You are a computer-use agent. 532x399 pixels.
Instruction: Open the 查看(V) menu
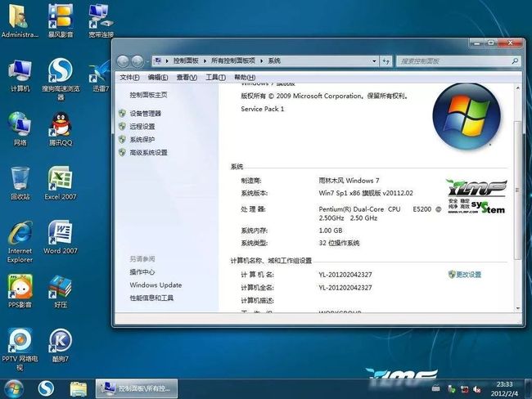click(187, 78)
